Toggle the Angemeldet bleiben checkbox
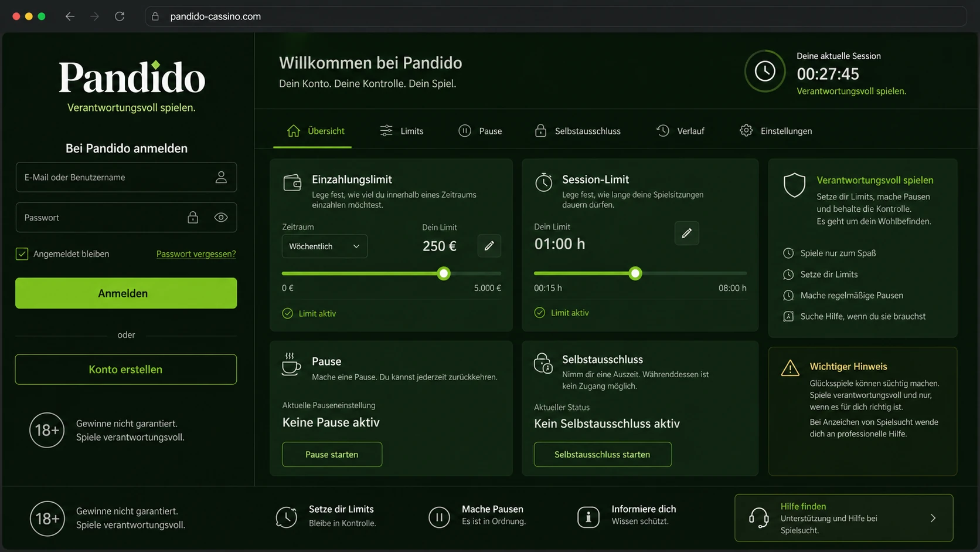 pos(22,254)
